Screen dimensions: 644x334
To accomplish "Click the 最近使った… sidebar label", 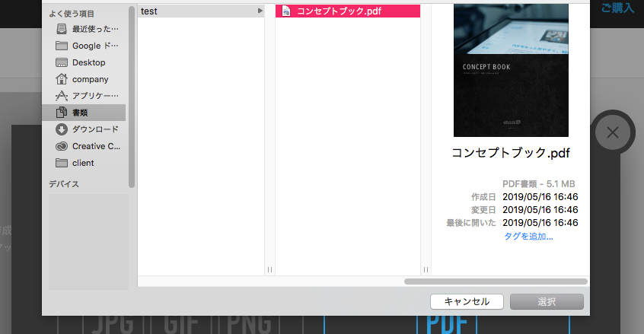I will click(95, 29).
